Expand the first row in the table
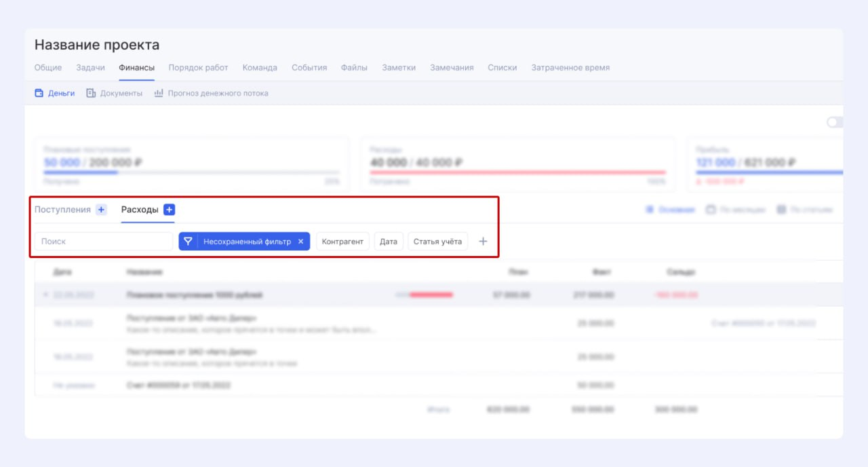Screen dimensions: 868x467 pos(45,295)
